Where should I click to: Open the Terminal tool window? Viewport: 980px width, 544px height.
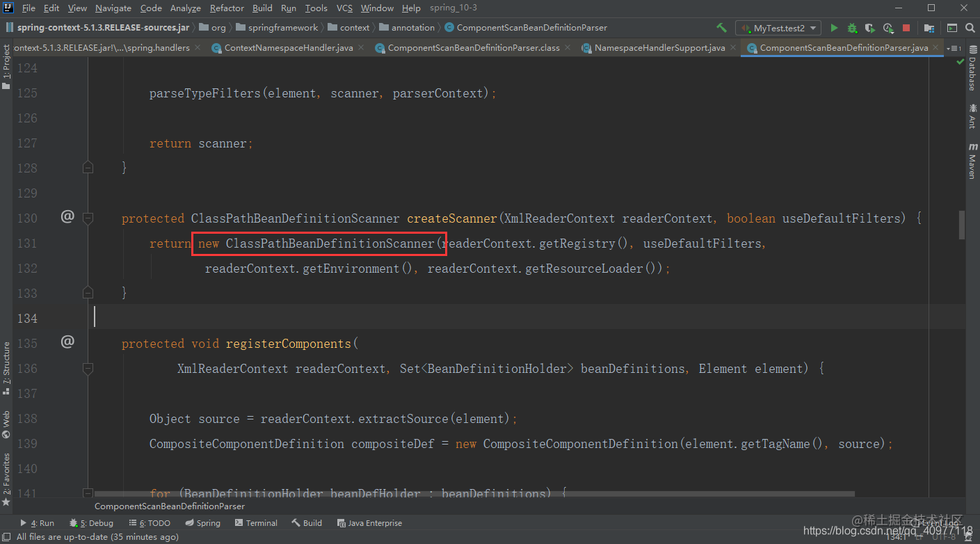(256, 523)
